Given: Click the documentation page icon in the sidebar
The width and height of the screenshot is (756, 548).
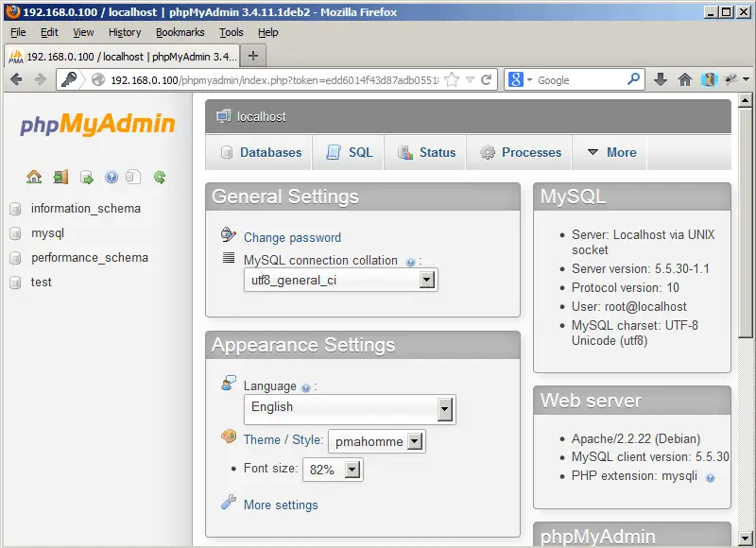Looking at the screenshot, I should tap(133, 177).
